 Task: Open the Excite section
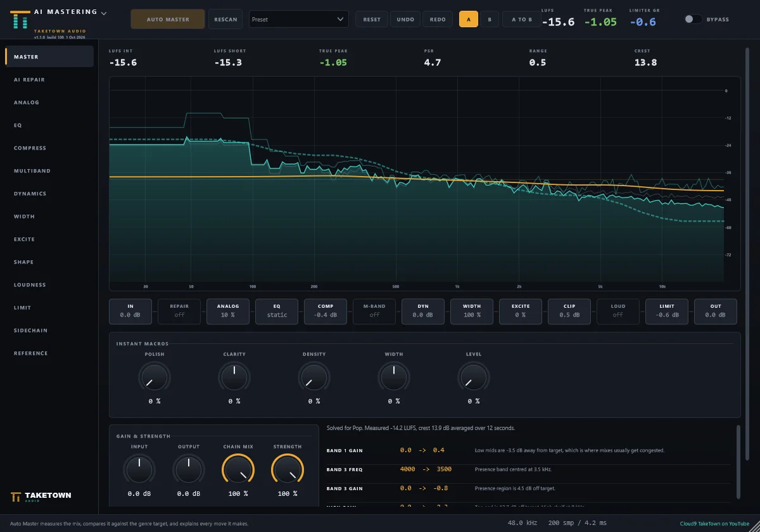tap(49, 239)
